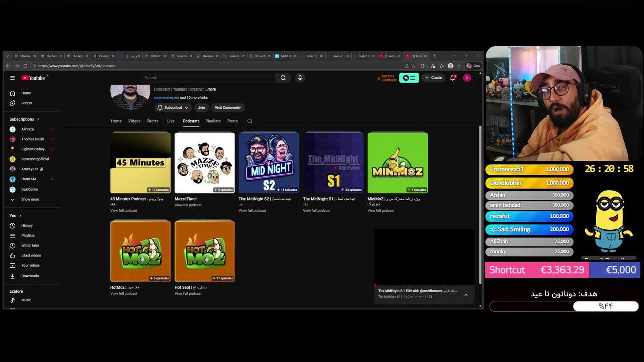Open Your videos in the sidebar
The height and width of the screenshot is (362, 644).
coord(30,265)
